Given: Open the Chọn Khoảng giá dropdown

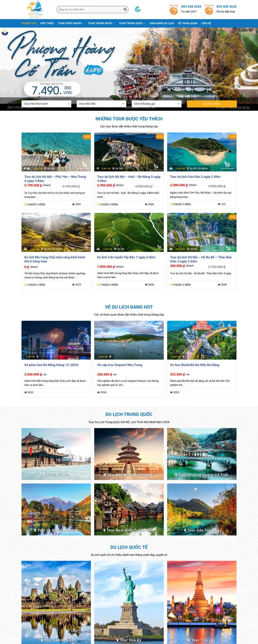Looking at the screenshot, I should 156,104.
